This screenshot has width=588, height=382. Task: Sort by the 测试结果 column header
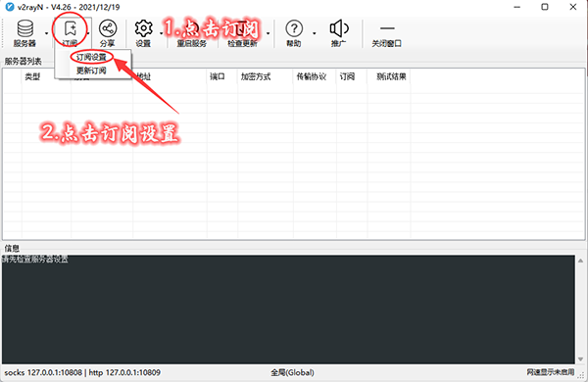click(391, 76)
